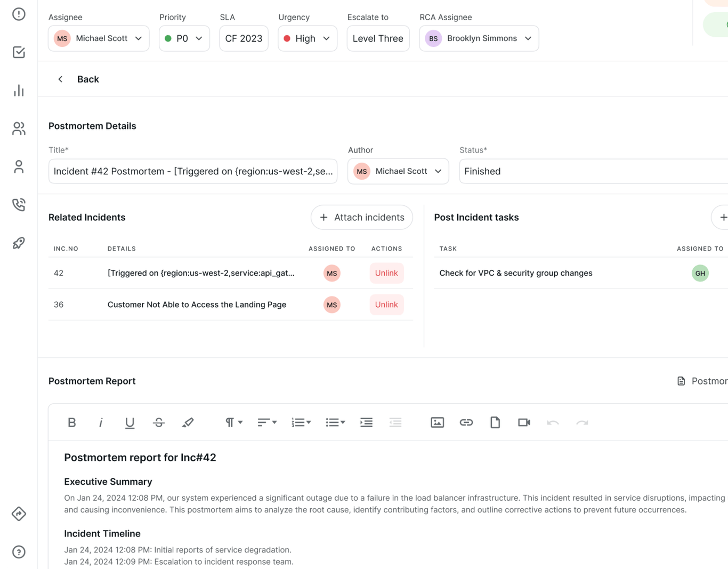Image resolution: width=728 pixels, height=569 pixels.
Task: Open the text alignment menu
Action: pyautogui.click(x=266, y=422)
